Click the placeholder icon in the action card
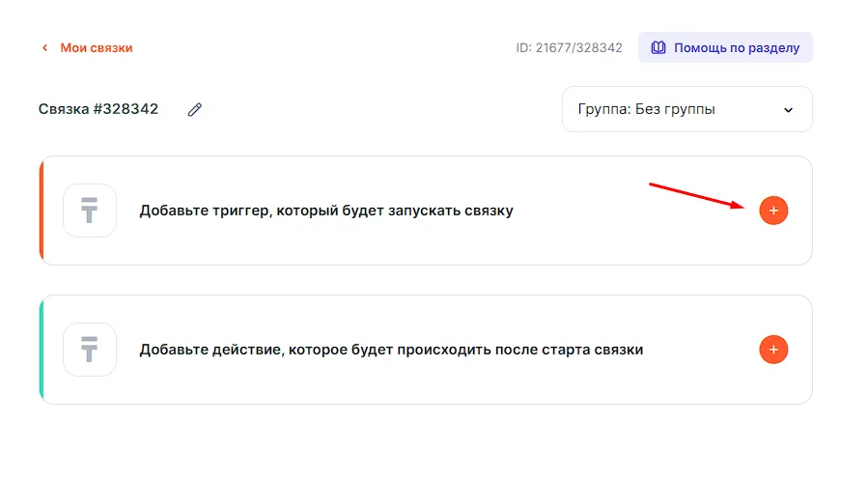Image resolution: width=868 pixels, height=479 pixels. tap(90, 350)
